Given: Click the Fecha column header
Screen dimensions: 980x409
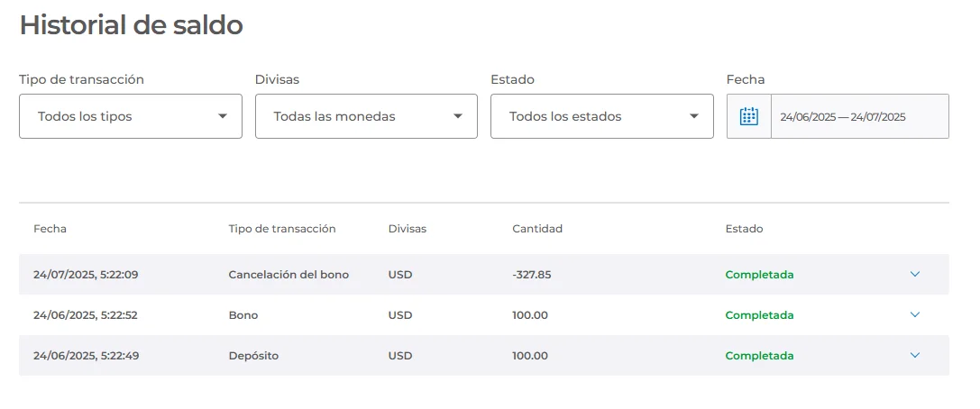Looking at the screenshot, I should tap(50, 229).
